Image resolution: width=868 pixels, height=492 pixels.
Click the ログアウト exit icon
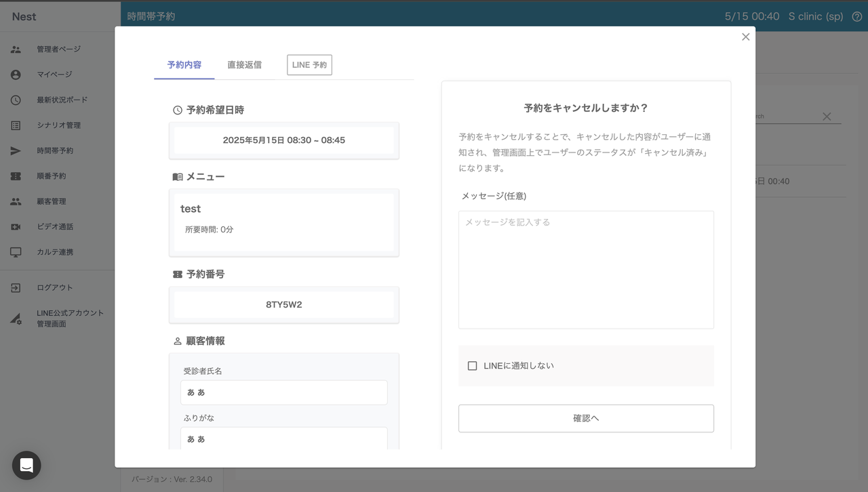tap(16, 288)
